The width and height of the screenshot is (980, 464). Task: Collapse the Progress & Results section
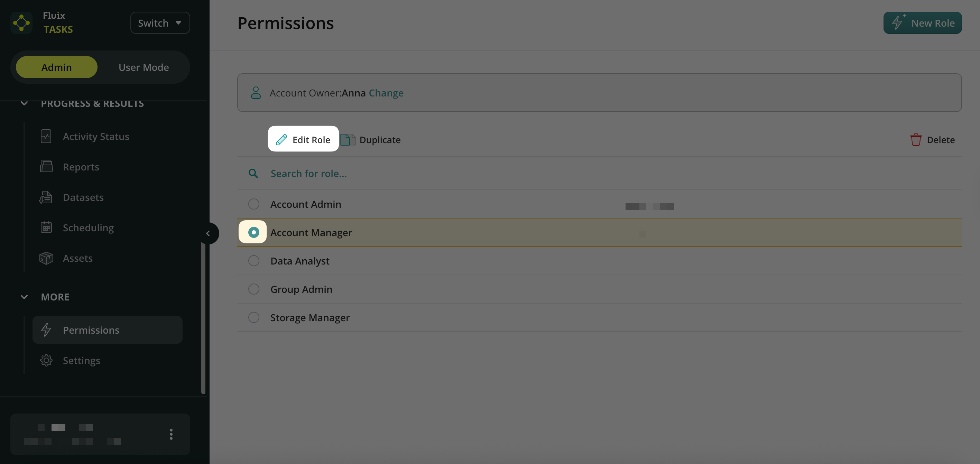(24, 103)
